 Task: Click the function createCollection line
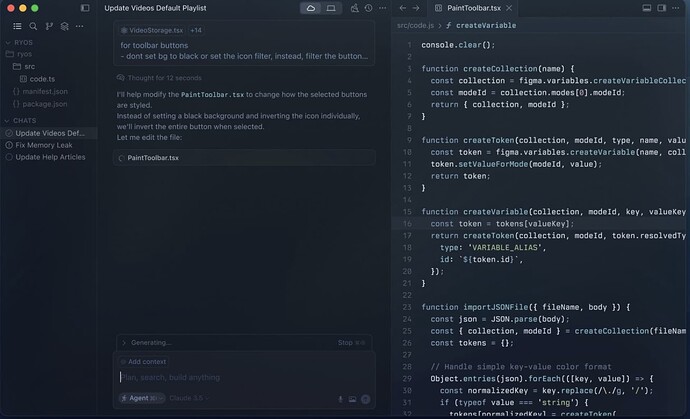498,69
